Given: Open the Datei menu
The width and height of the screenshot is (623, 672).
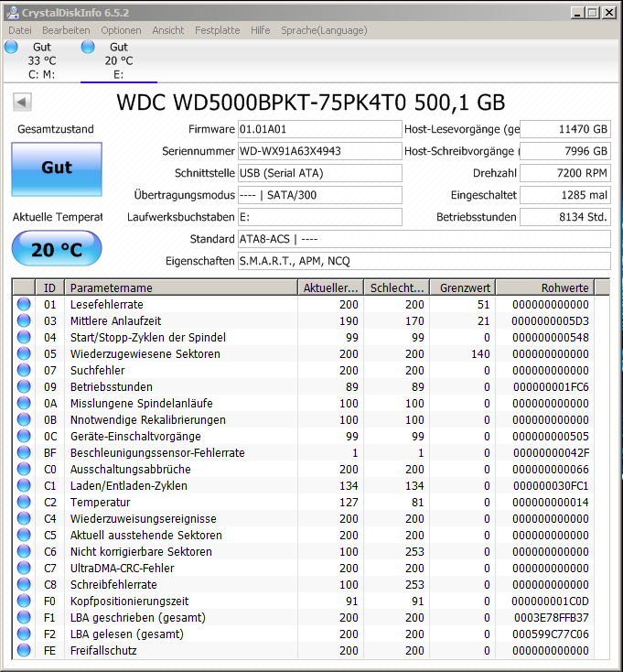Looking at the screenshot, I should (x=20, y=30).
